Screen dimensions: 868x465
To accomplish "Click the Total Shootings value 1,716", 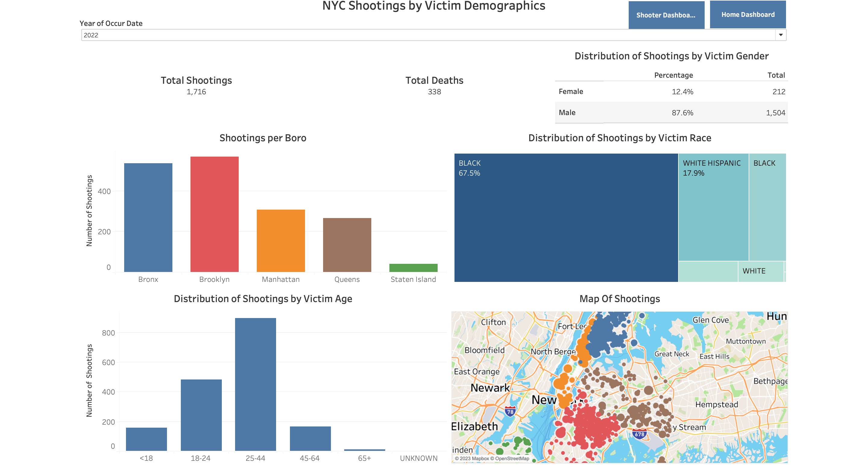I will click(x=197, y=91).
